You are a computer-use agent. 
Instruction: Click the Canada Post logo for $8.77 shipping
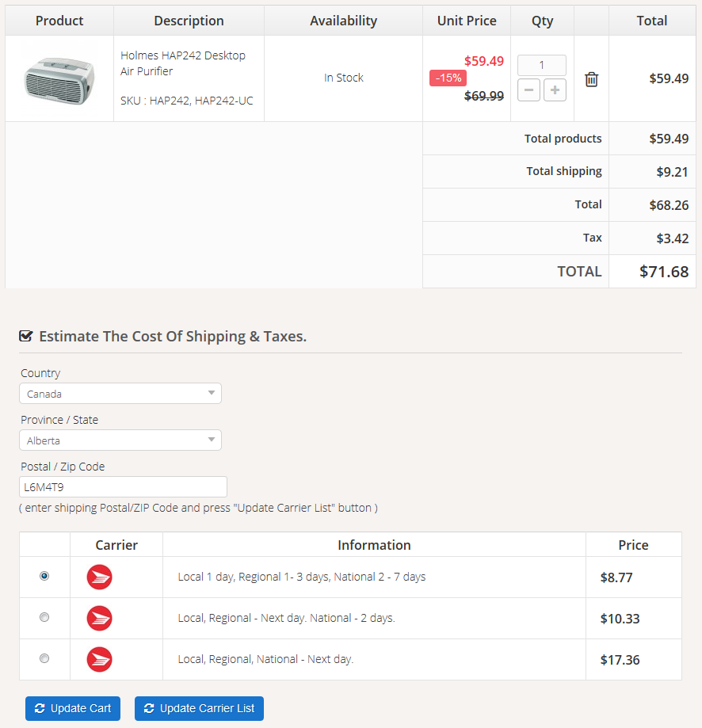click(x=99, y=577)
